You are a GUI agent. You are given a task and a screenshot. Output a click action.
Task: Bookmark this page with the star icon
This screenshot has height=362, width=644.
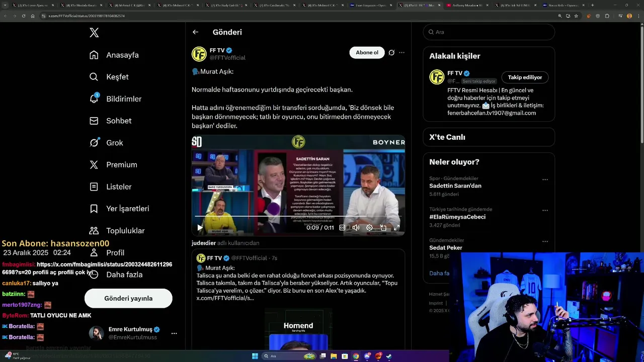(x=576, y=16)
